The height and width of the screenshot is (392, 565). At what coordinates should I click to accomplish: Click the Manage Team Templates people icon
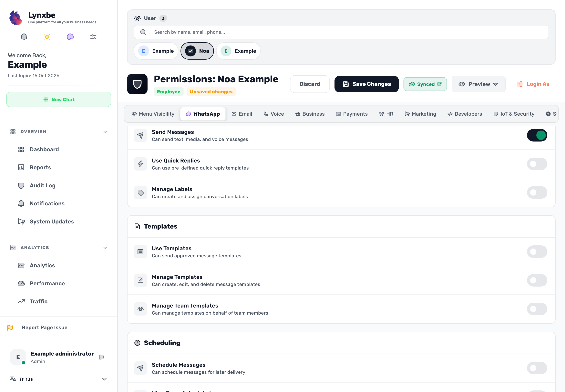pos(140,309)
